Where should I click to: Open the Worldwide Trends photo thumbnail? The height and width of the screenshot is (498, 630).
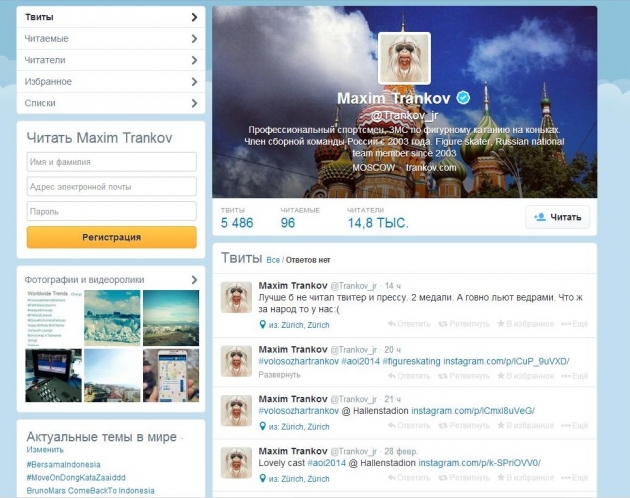tap(51, 317)
